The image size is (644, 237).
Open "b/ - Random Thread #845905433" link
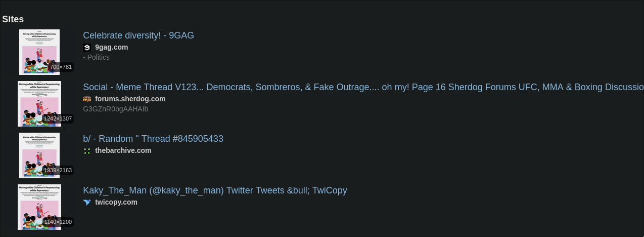coord(153,139)
